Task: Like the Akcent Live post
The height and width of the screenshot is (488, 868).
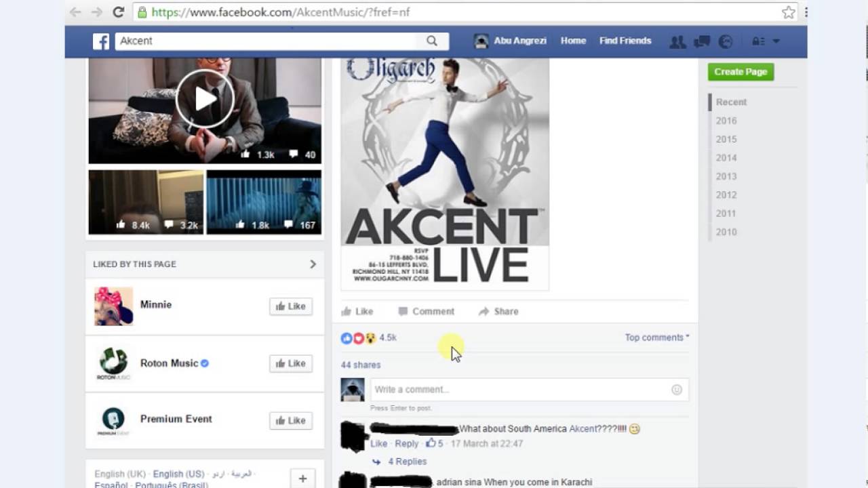Action: tap(357, 312)
